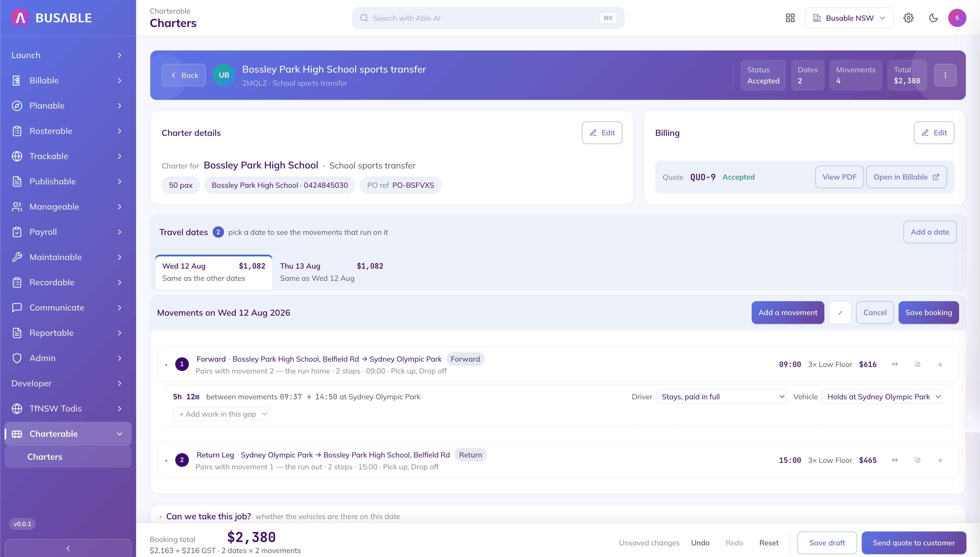This screenshot has height=557, width=980.
Task: Expand movement 2 Return Leg details triangle
Action: pos(166,460)
